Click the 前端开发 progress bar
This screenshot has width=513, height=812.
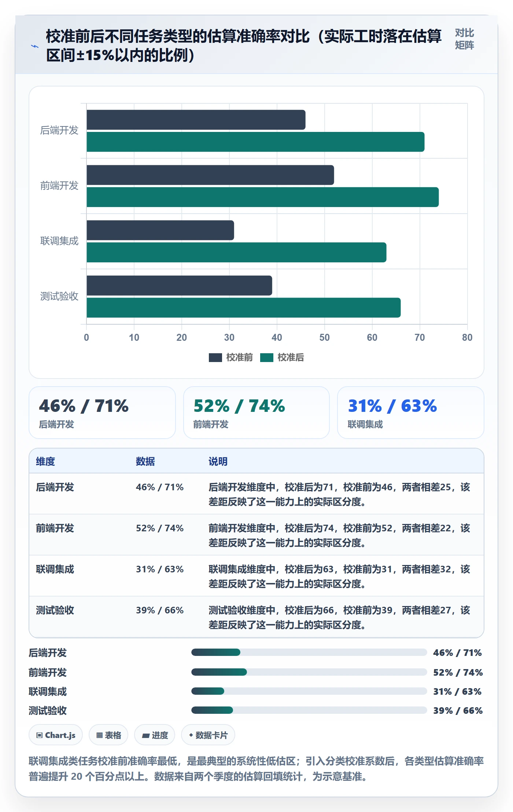[309, 672]
